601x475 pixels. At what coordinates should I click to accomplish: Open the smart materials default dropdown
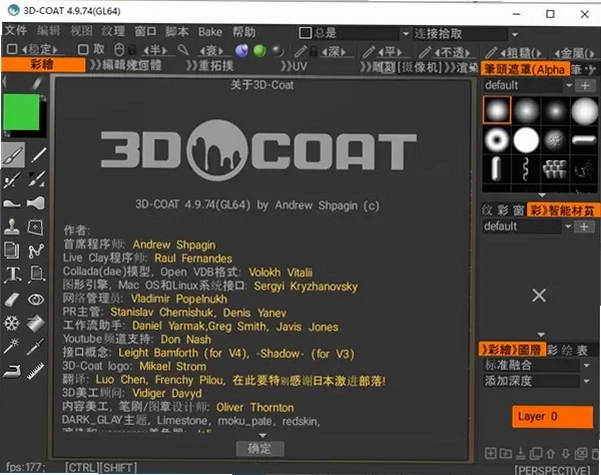tap(568, 227)
